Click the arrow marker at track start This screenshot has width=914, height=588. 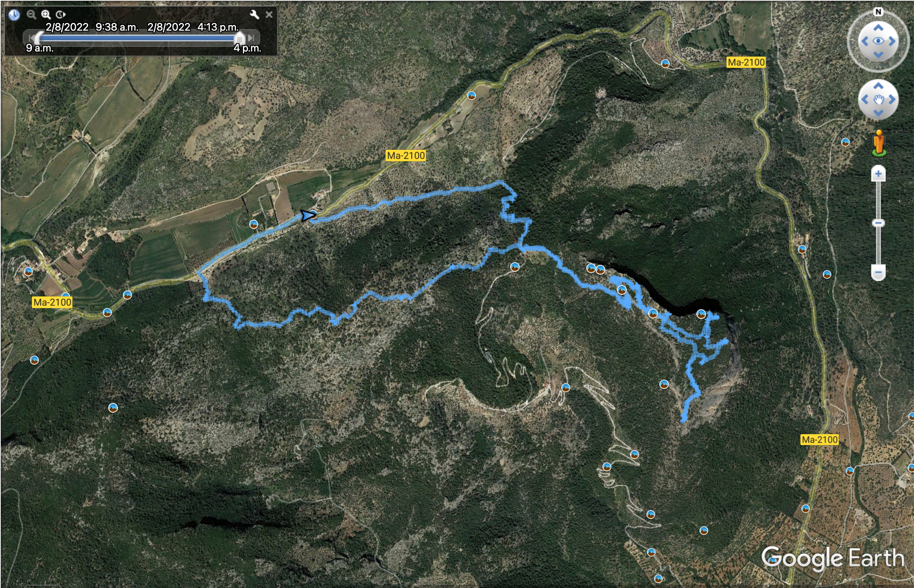[x=308, y=216]
